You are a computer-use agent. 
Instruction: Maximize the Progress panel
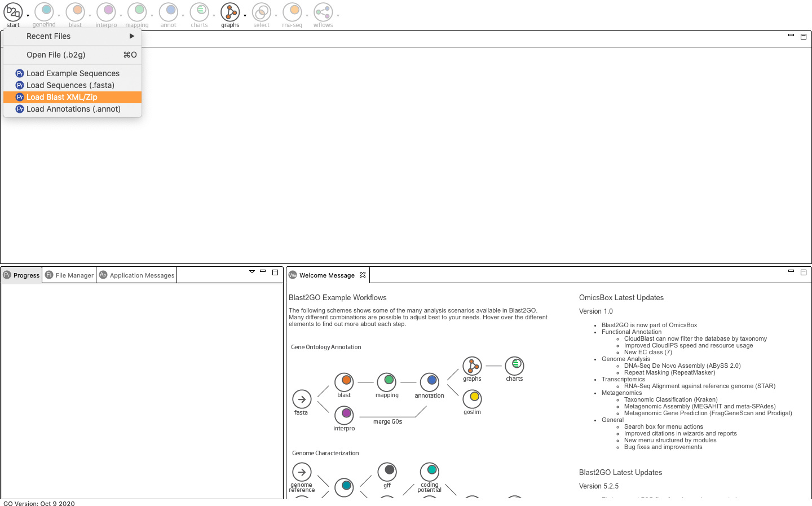point(275,272)
